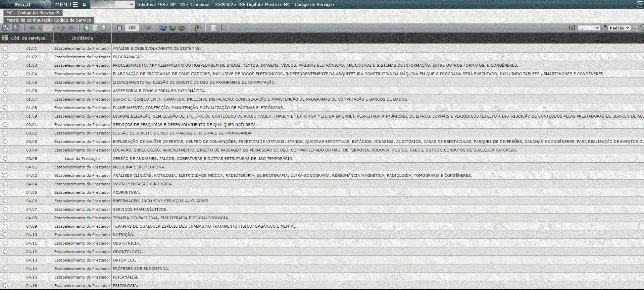Click the select-all grid icon in header
Viewport: 644px width, 290px height.
tap(5, 38)
